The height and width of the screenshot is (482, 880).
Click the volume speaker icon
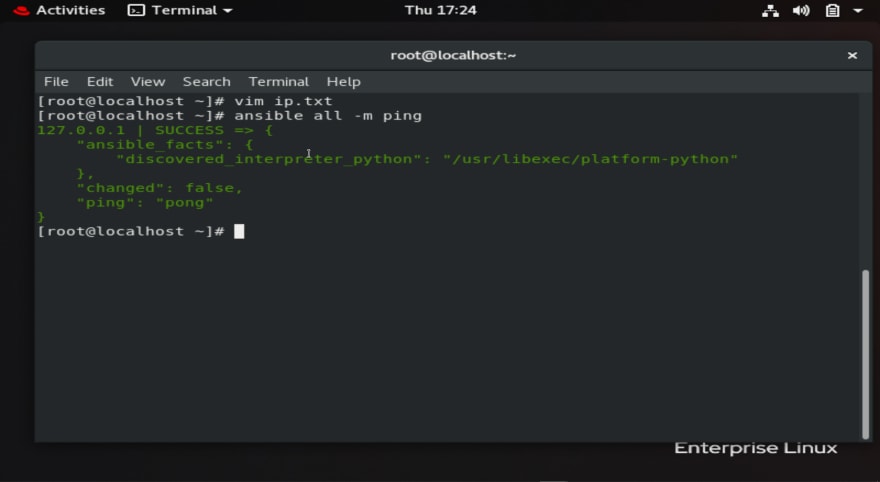[x=801, y=11]
